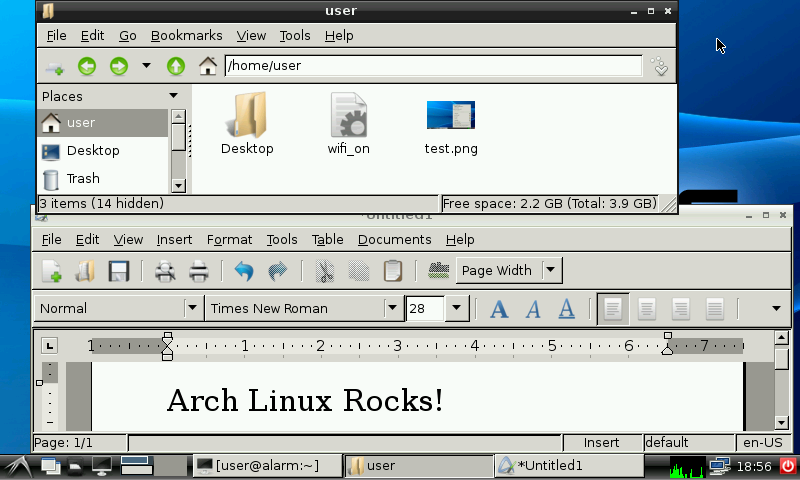Click network status icon in tray

[719, 466]
